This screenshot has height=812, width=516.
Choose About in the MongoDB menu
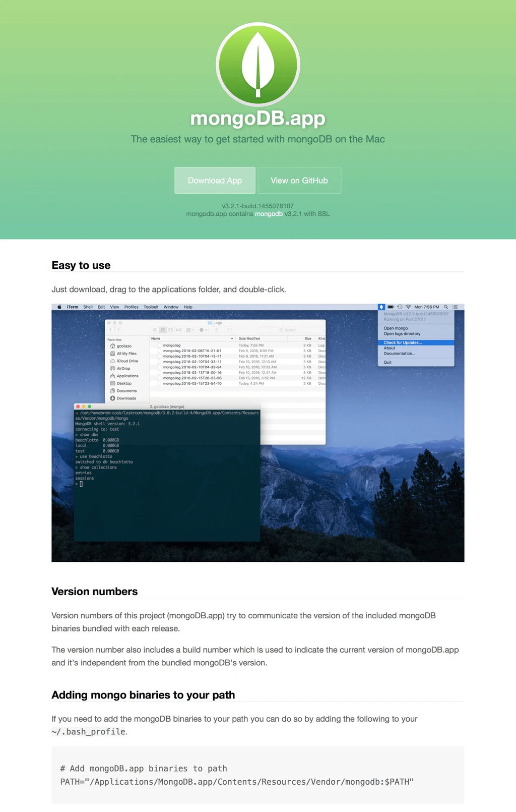(416, 348)
